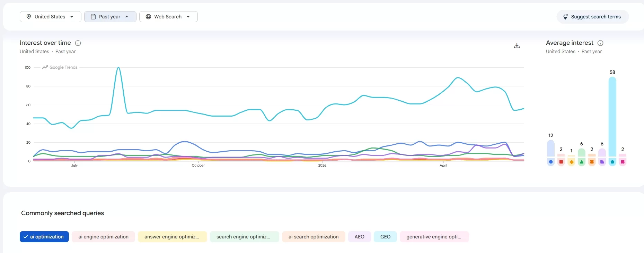Click the cyan line peak at 100

(118, 68)
